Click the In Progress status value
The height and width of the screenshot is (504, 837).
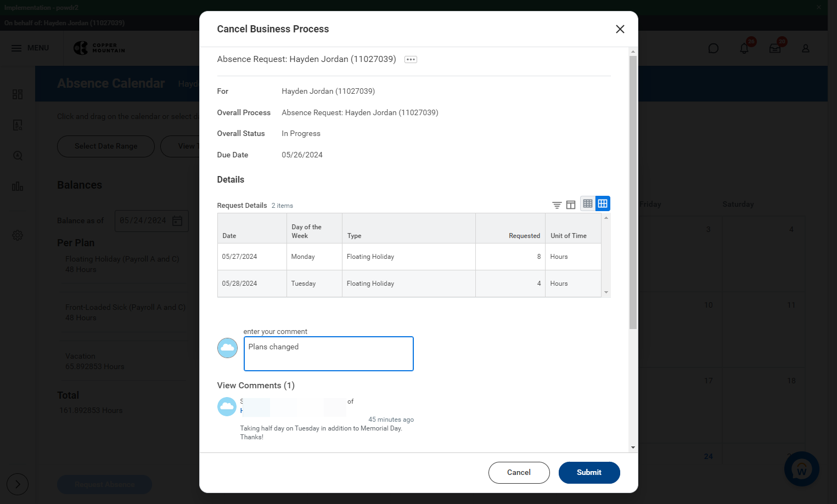point(301,134)
